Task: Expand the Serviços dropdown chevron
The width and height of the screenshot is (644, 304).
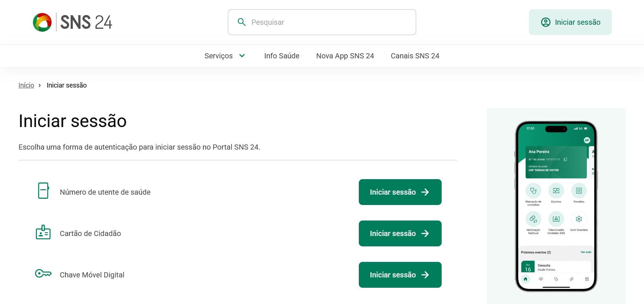Action: pos(242,56)
